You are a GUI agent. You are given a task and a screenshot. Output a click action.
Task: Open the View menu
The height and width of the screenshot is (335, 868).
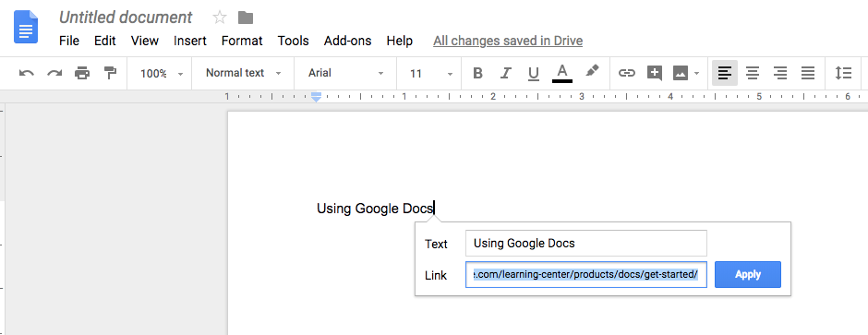(145, 41)
